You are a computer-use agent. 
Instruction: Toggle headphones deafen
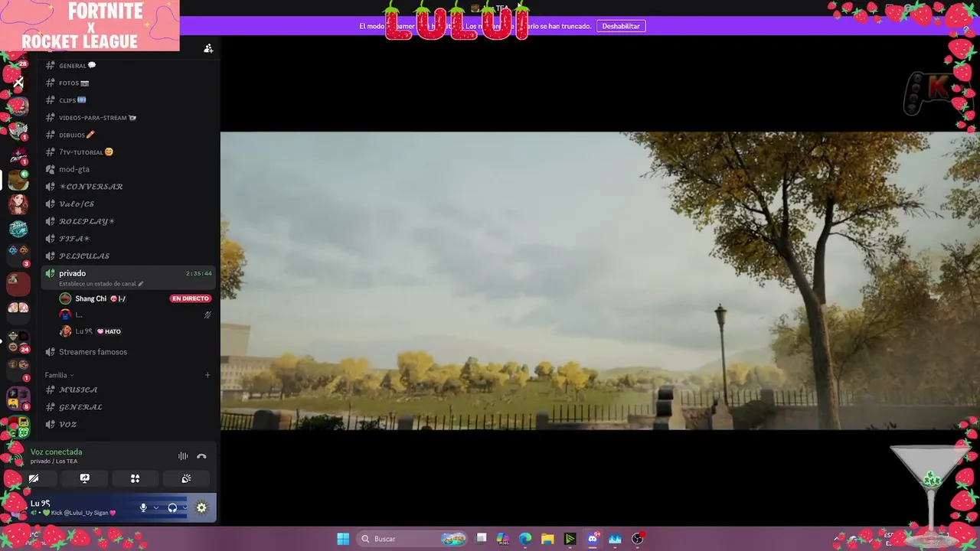[172, 507]
